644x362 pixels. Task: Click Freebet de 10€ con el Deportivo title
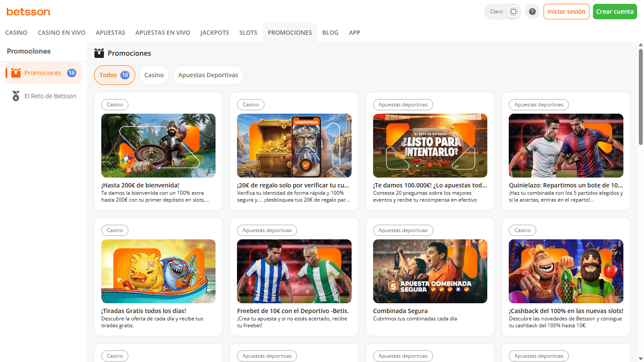pos(293,311)
